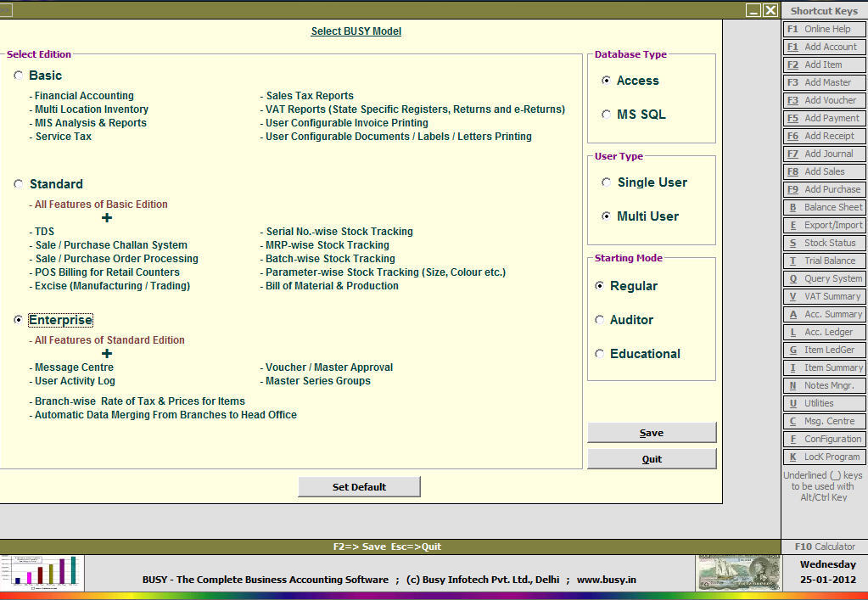Click the F7 Add Journal shortcut
The height and width of the screenshot is (600, 868).
point(824,154)
